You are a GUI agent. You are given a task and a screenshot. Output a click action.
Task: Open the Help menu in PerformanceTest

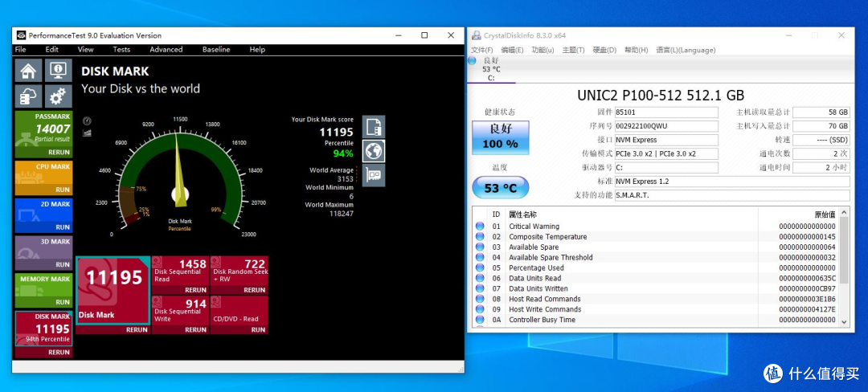pyautogui.click(x=257, y=49)
